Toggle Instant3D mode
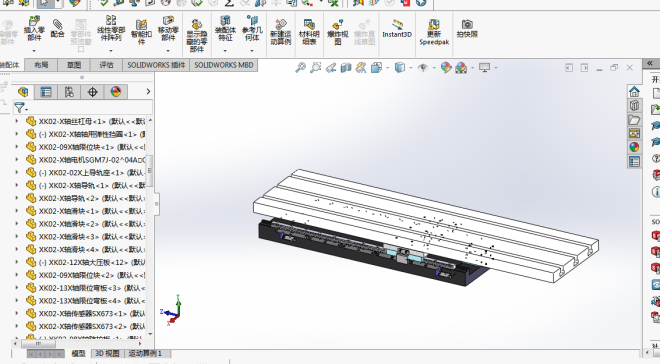 click(397, 29)
